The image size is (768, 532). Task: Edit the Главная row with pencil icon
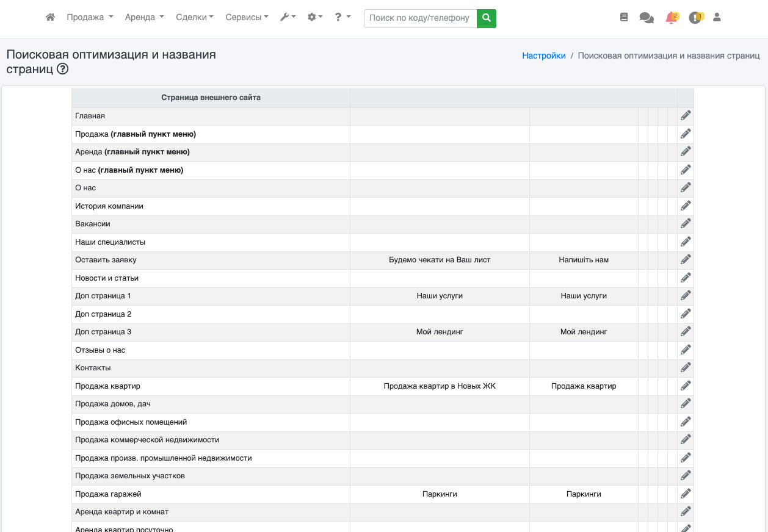tap(686, 115)
